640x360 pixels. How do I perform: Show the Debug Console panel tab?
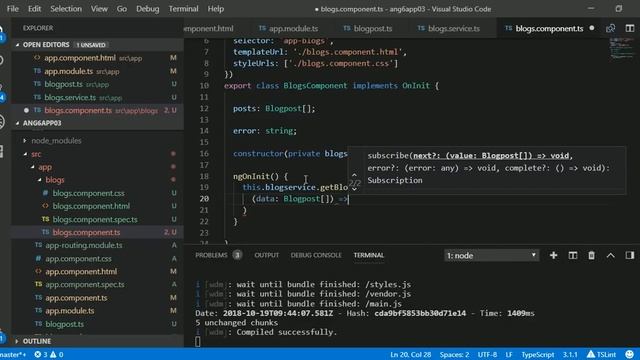click(316, 255)
